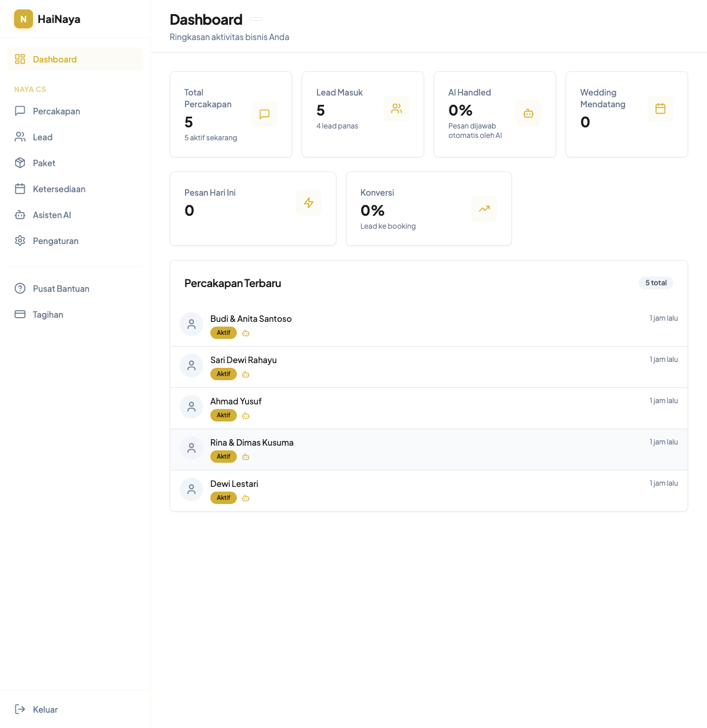Open the Percakapan chat bubble icon
Viewport: 707px width, 728px height.
(19, 111)
